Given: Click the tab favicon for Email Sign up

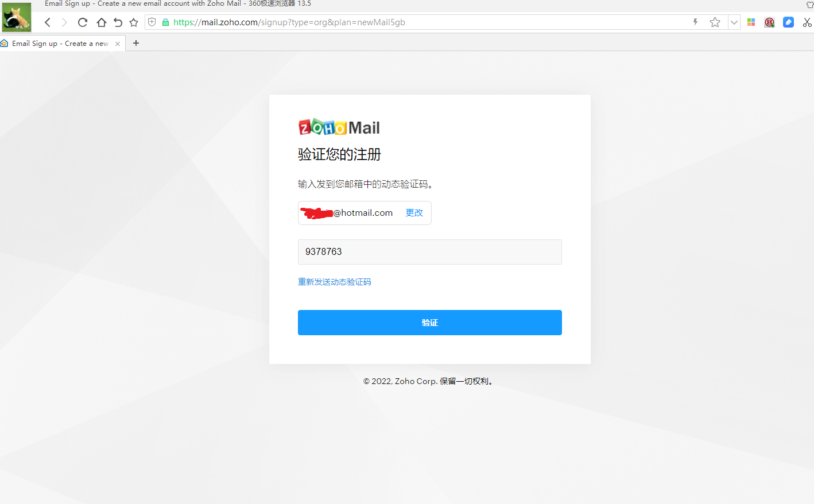Looking at the screenshot, I should click(x=5, y=43).
